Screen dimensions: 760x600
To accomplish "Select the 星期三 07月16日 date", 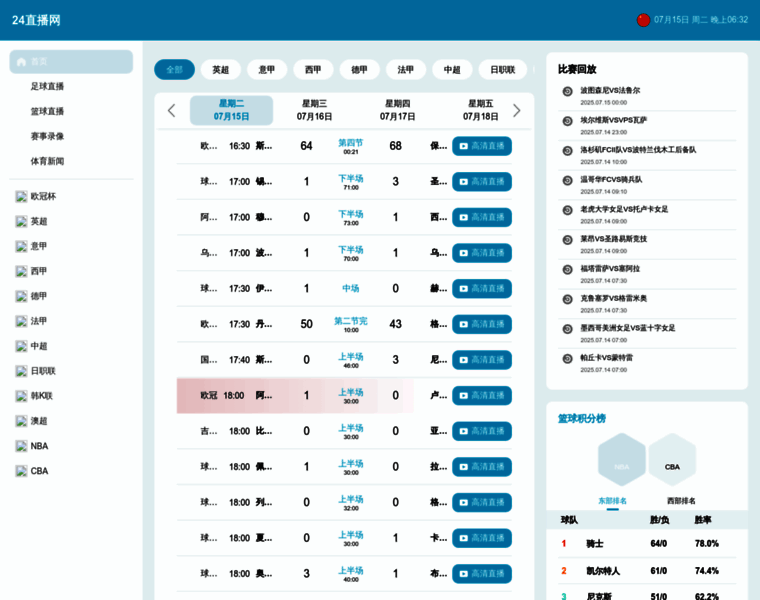I will point(314,110).
